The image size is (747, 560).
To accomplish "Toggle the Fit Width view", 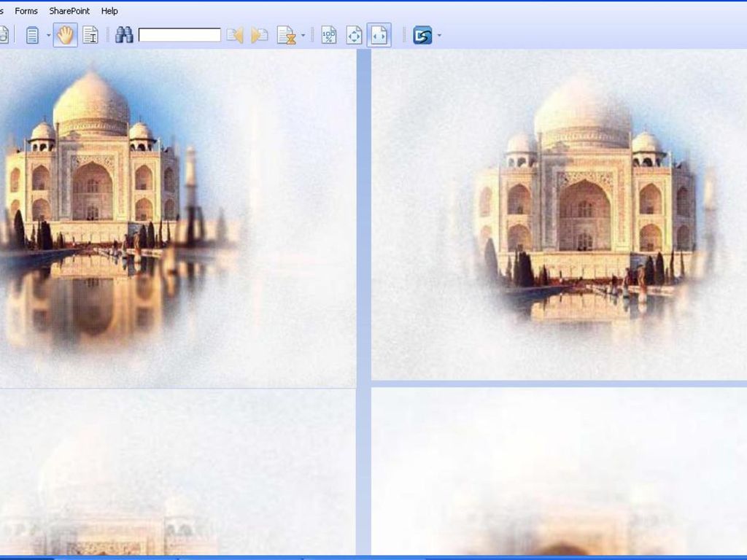I will [379, 35].
